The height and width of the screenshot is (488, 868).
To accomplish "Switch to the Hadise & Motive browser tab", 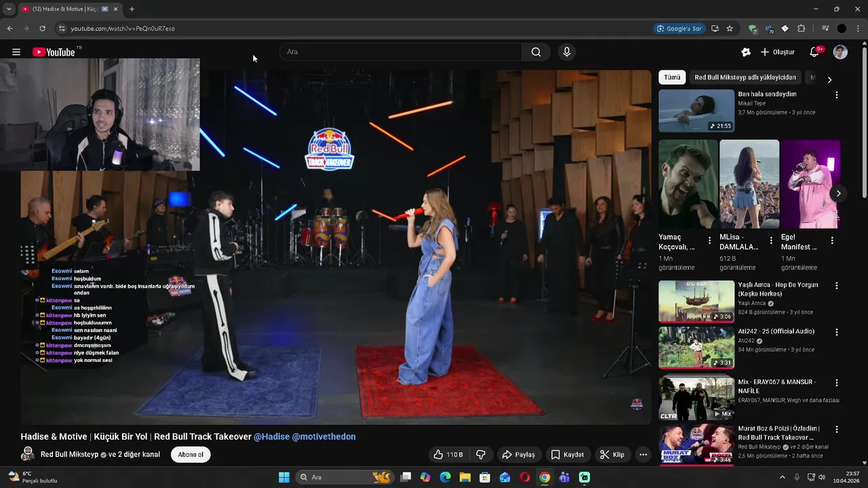I will coord(64,9).
